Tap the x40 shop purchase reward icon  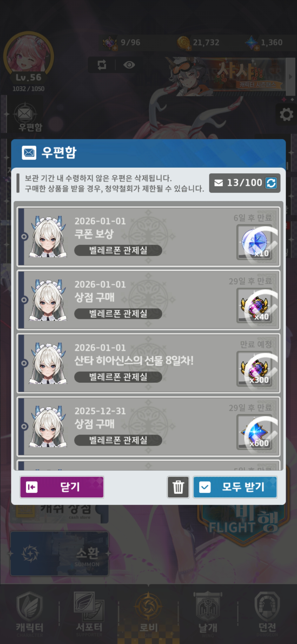coord(254,305)
